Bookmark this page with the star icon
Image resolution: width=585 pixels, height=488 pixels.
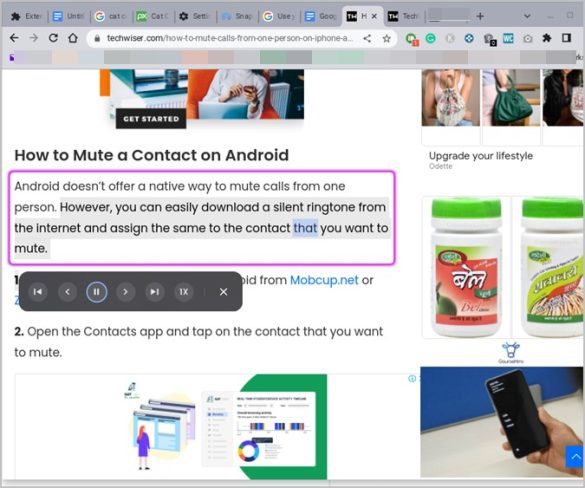pyautogui.click(x=387, y=38)
